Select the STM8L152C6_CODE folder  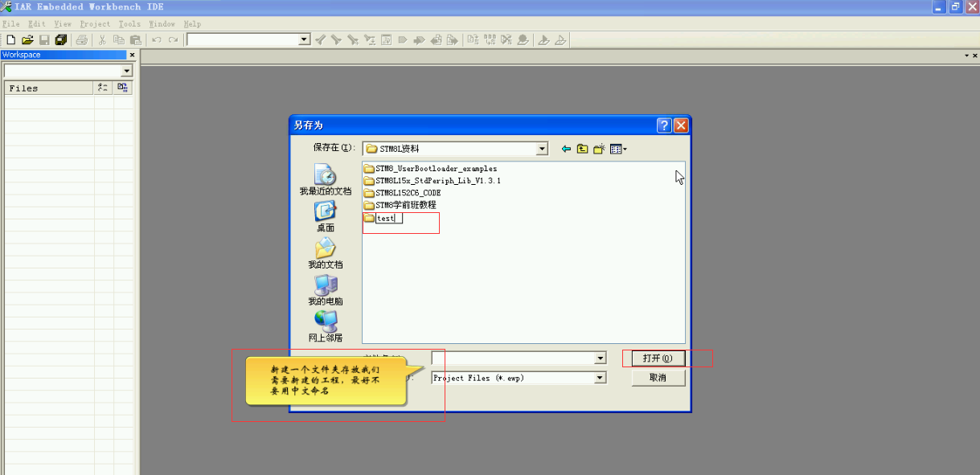(x=402, y=193)
